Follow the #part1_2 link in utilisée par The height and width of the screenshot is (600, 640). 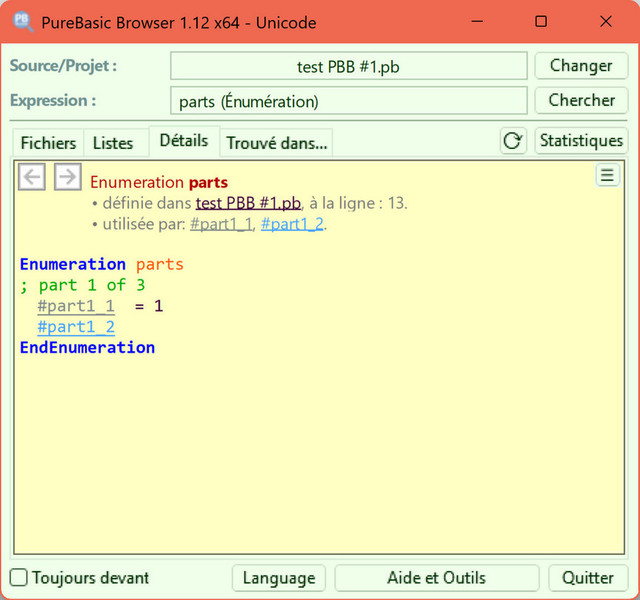click(292, 224)
